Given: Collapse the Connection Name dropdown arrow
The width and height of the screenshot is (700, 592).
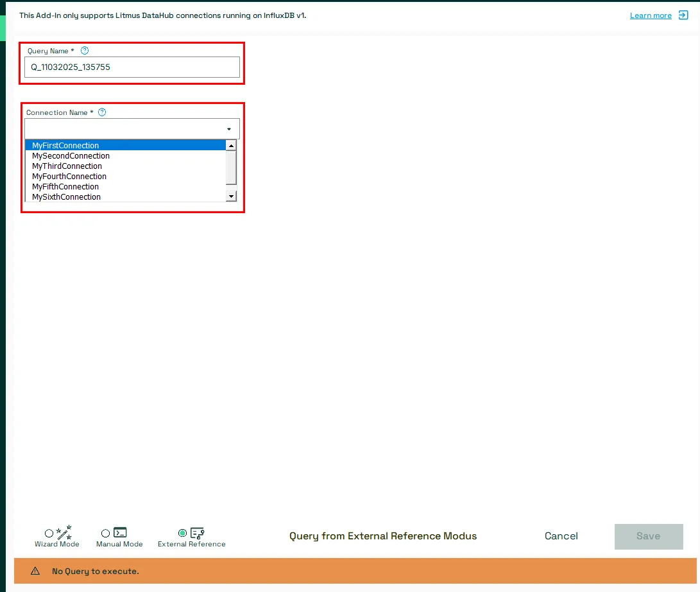Looking at the screenshot, I should coord(229,129).
